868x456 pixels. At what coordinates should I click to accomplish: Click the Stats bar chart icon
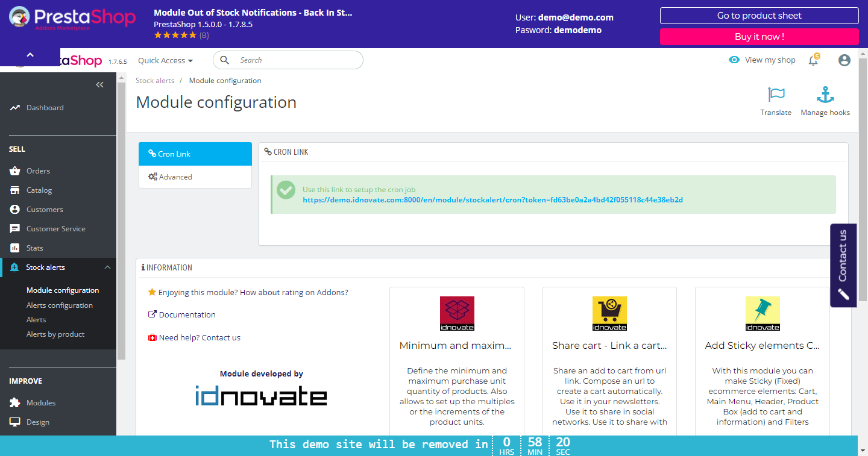[15, 248]
